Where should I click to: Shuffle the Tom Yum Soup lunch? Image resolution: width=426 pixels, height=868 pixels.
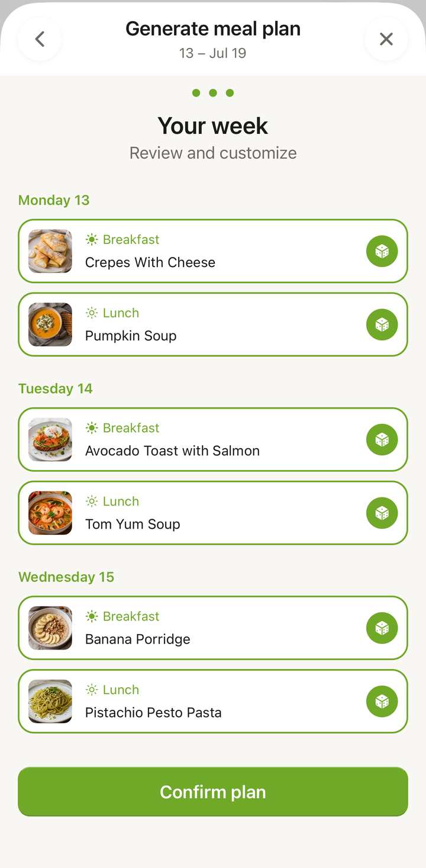click(x=382, y=513)
